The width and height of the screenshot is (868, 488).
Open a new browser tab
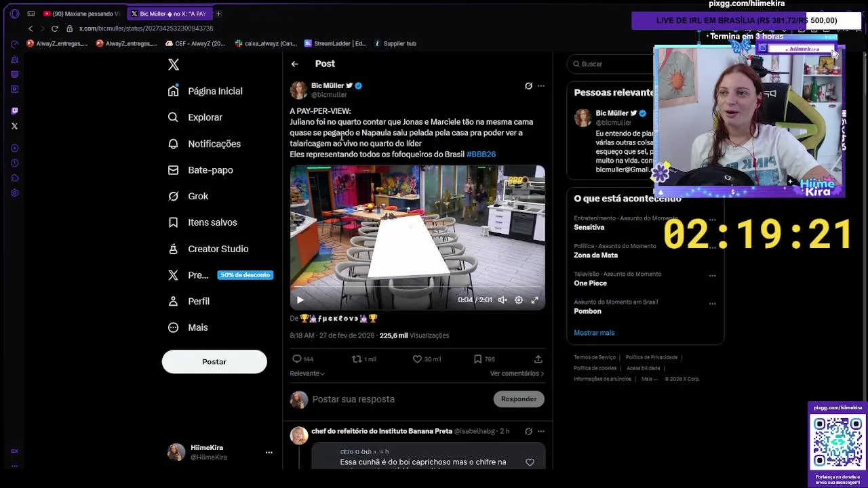[x=218, y=14]
